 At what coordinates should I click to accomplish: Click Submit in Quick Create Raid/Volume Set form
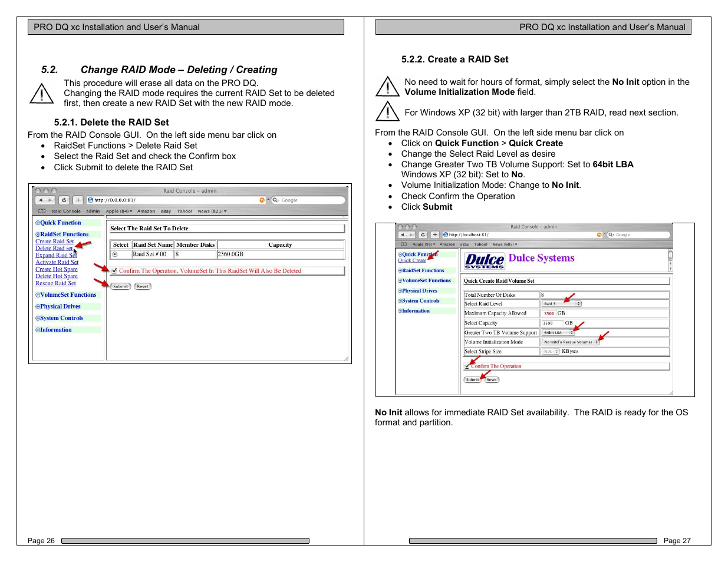[473, 381]
